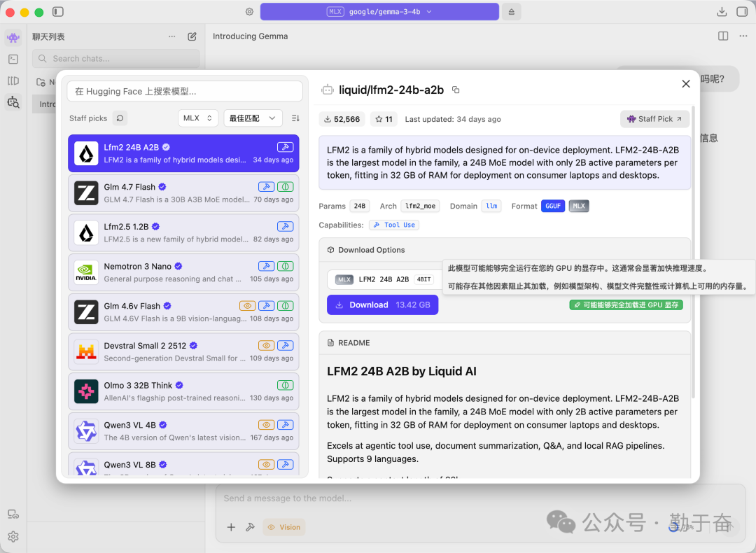Click vision eye badge on Glm 4.6v Flash row
The height and width of the screenshot is (553, 756).
point(247,306)
